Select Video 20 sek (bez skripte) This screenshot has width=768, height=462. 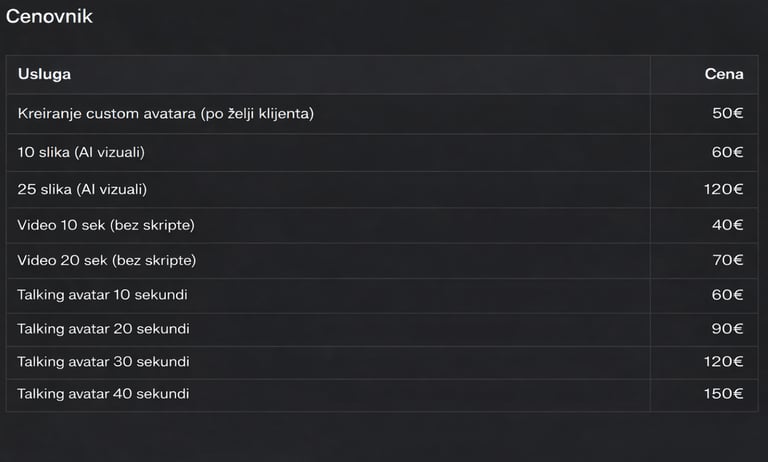[107, 260]
